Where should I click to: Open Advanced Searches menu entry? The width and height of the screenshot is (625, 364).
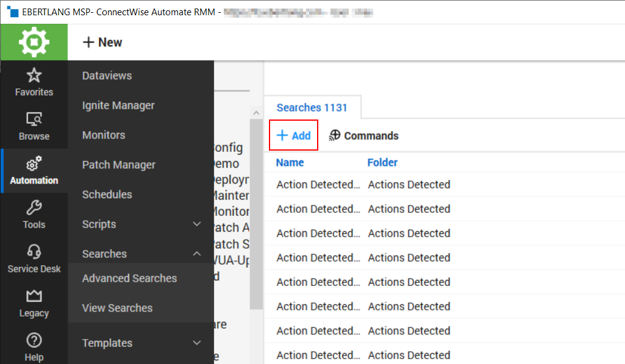tap(129, 279)
